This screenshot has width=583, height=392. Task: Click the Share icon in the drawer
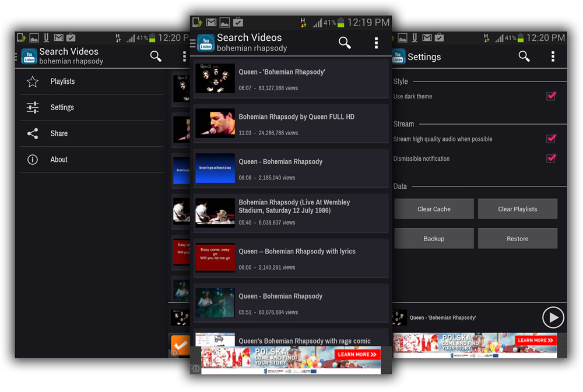(33, 133)
